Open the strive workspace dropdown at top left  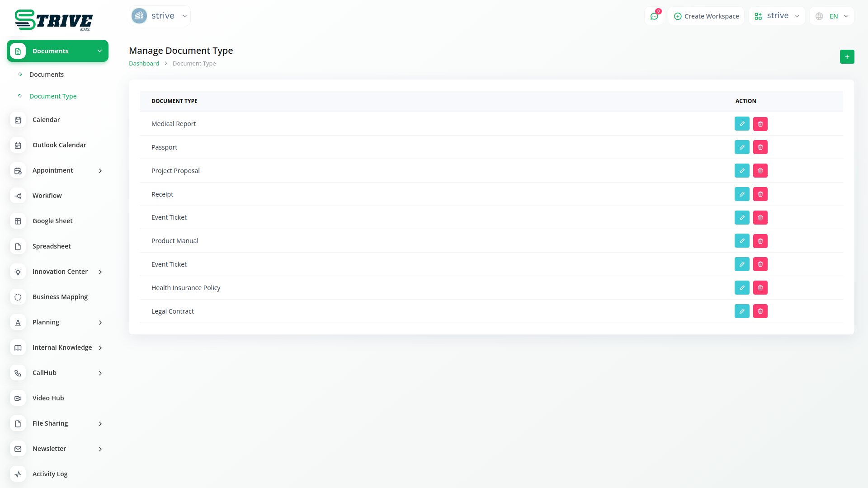pyautogui.click(x=160, y=16)
